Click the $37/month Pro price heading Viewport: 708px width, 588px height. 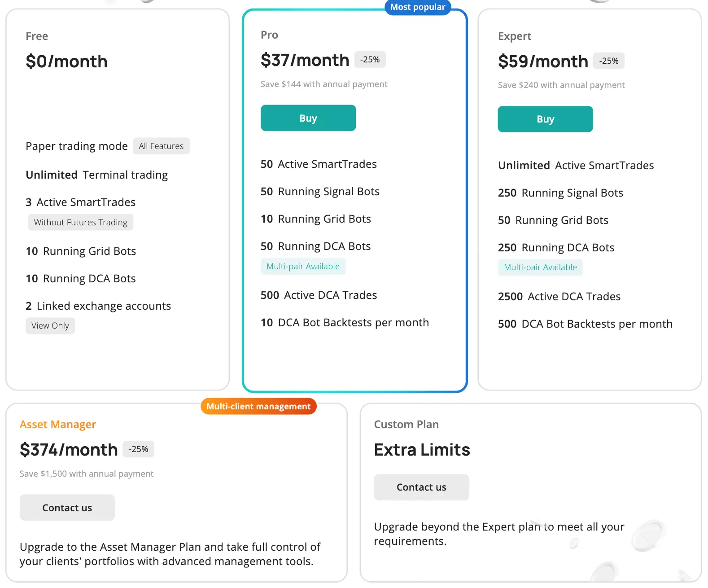305,60
